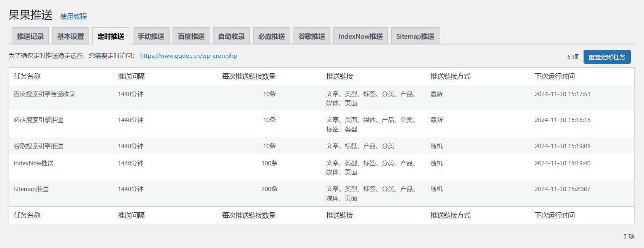Click the 任务名称 header at table top
The image size is (644, 248).
(27, 76)
